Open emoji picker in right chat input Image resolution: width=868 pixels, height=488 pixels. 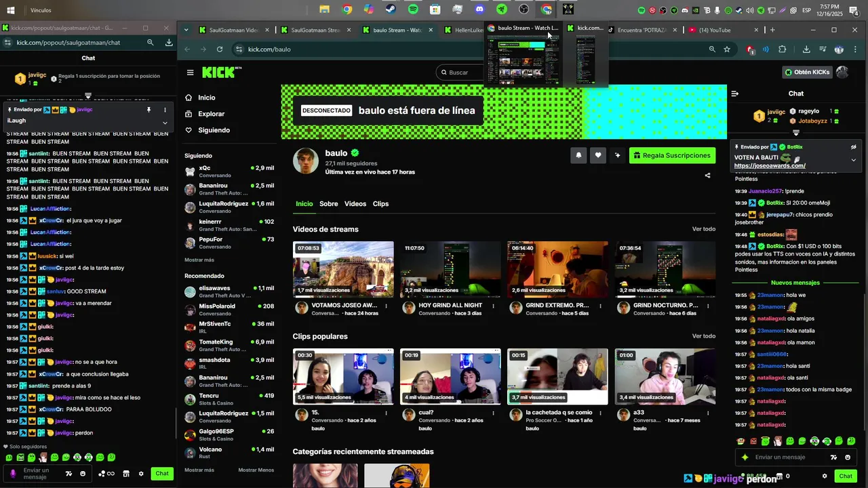pos(848,457)
